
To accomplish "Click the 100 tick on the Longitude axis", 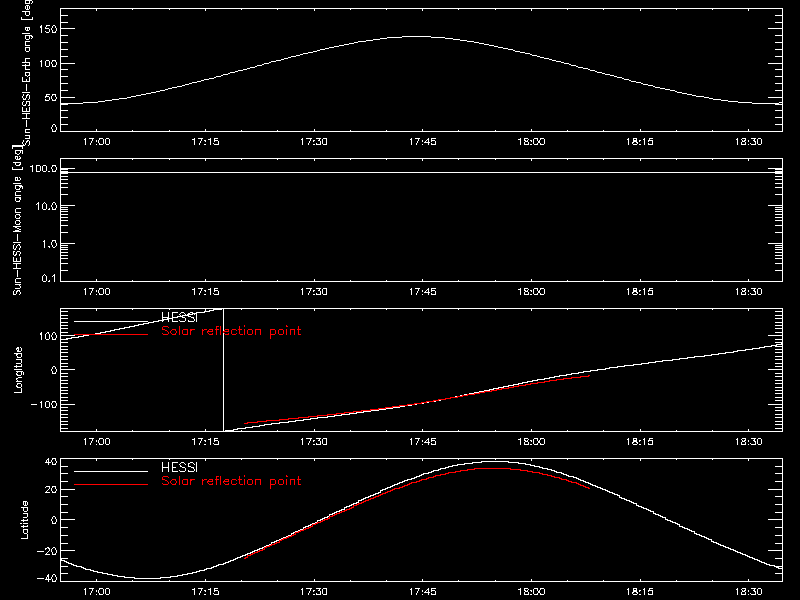I will (x=48, y=336).
